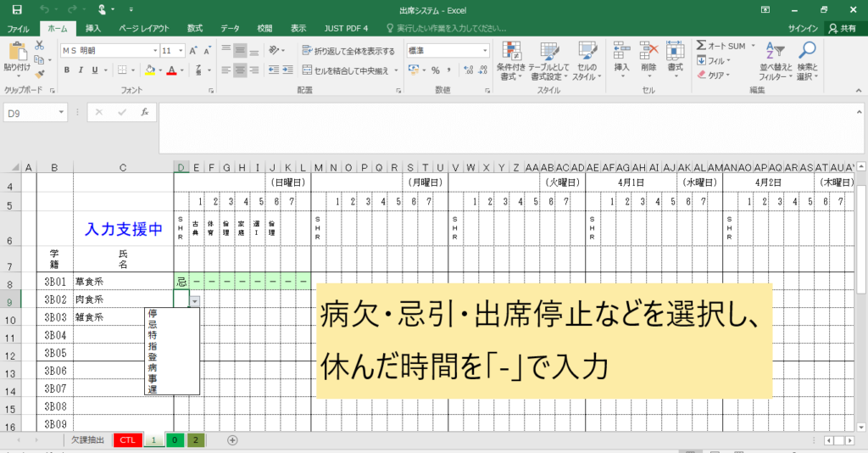Toggle wrap text 折り返して全体を表示する
The image size is (868, 453).
(x=348, y=51)
